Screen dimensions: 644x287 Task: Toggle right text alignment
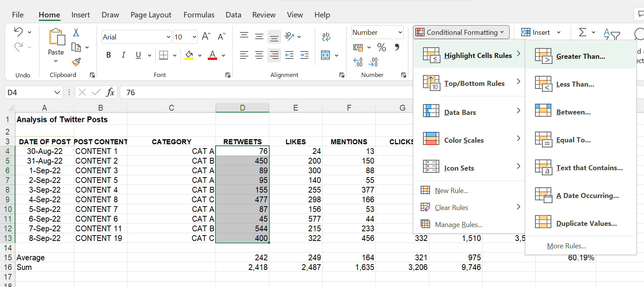[274, 55]
